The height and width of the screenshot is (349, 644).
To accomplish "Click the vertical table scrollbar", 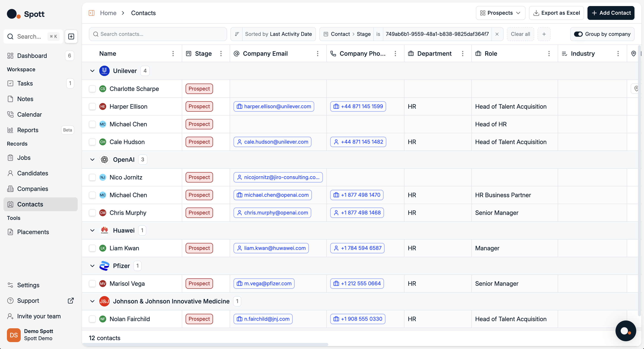I will pyautogui.click(x=639, y=180).
